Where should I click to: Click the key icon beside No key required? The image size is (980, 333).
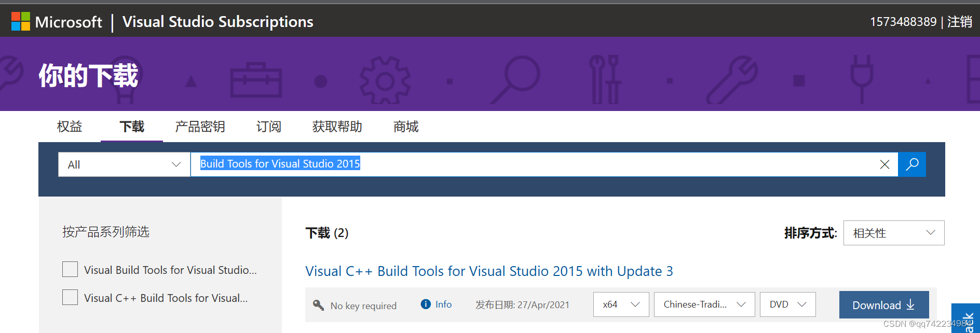318,305
